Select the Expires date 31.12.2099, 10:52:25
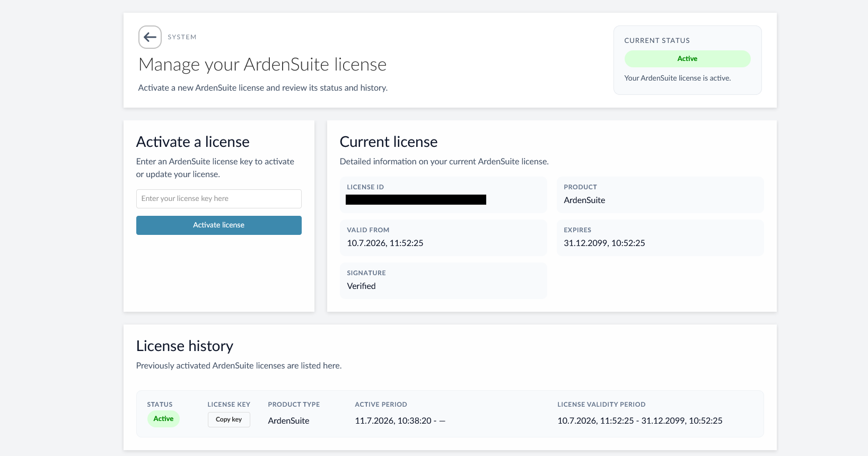The width and height of the screenshot is (868, 456). (x=604, y=243)
